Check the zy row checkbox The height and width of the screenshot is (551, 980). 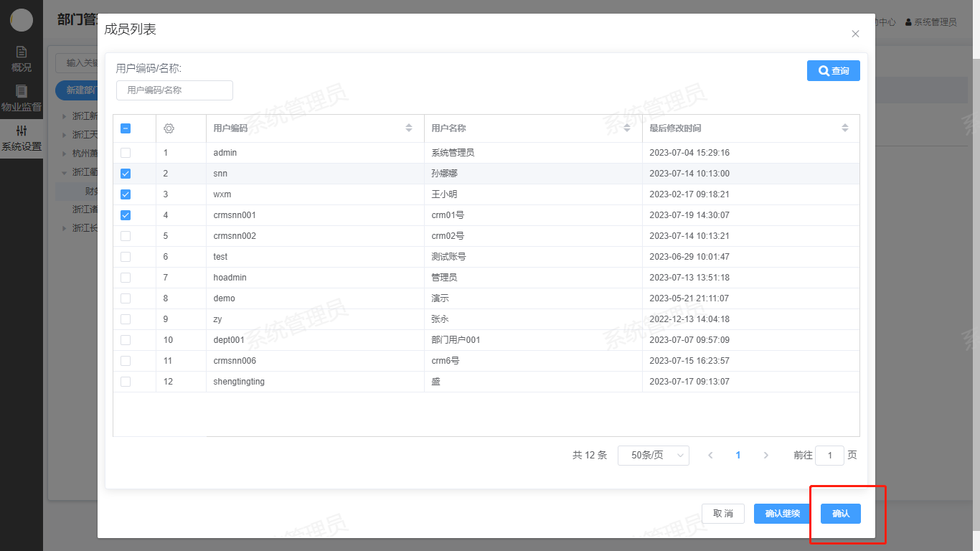[x=126, y=319]
